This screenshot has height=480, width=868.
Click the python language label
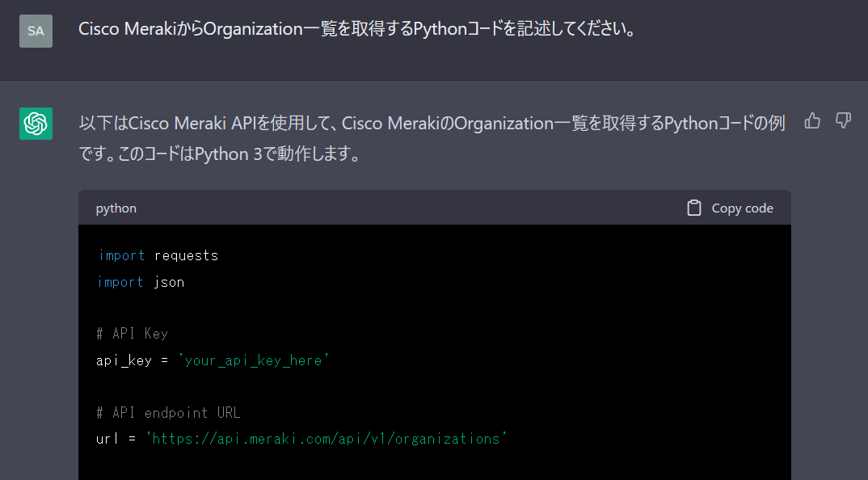coord(116,208)
